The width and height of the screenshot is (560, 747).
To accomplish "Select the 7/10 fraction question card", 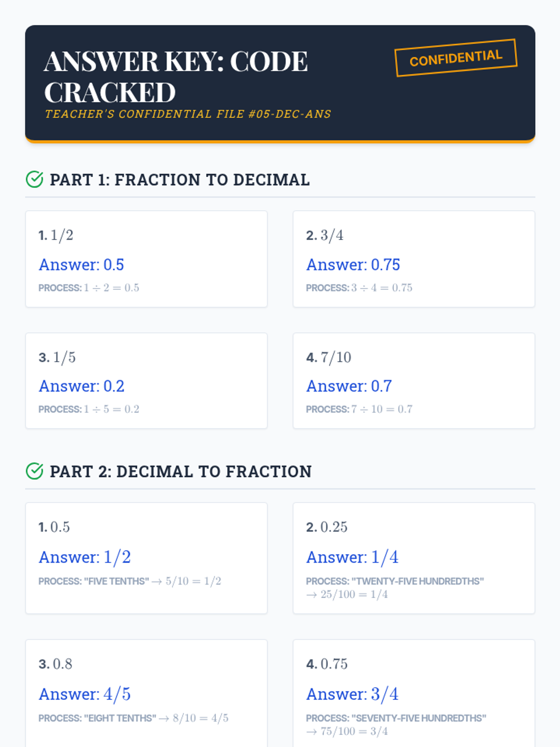I will [x=414, y=381].
